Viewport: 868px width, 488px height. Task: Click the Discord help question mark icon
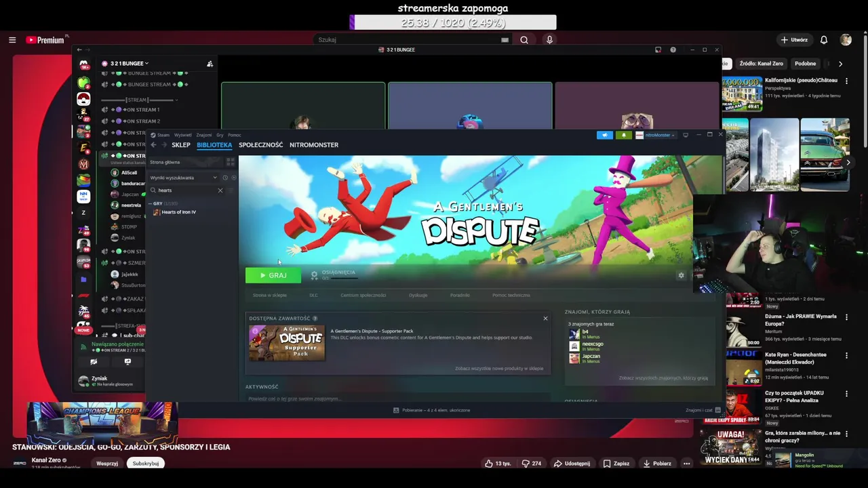click(x=673, y=50)
